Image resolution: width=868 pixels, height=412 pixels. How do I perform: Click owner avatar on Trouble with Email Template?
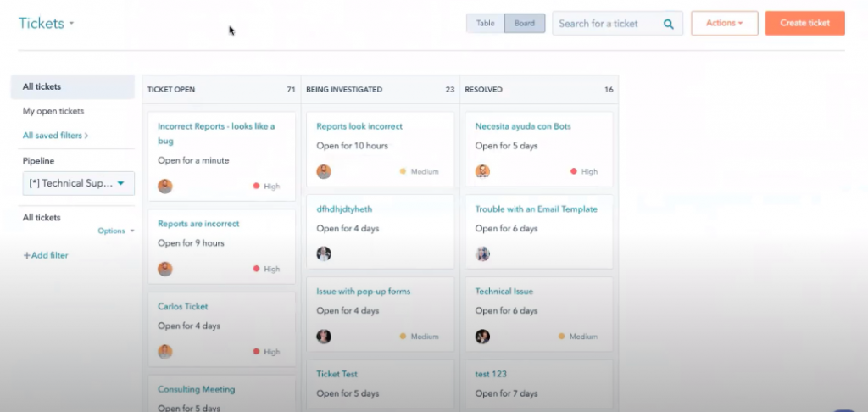click(x=482, y=253)
